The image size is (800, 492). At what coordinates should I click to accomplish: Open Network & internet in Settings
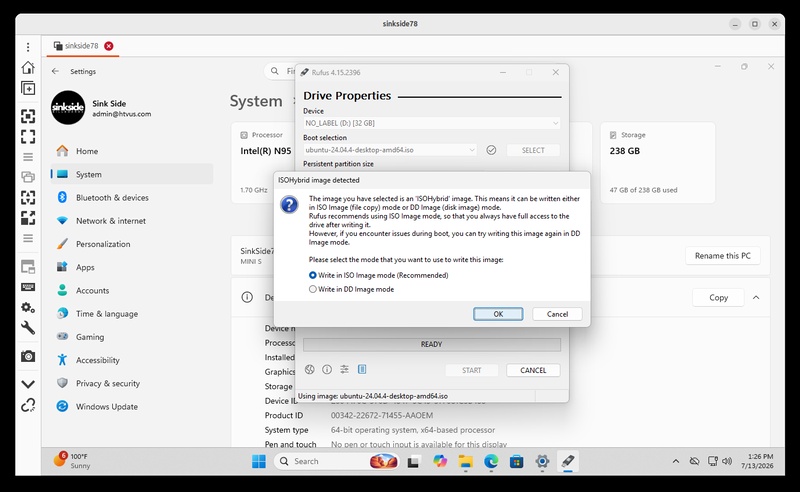pyautogui.click(x=132, y=221)
